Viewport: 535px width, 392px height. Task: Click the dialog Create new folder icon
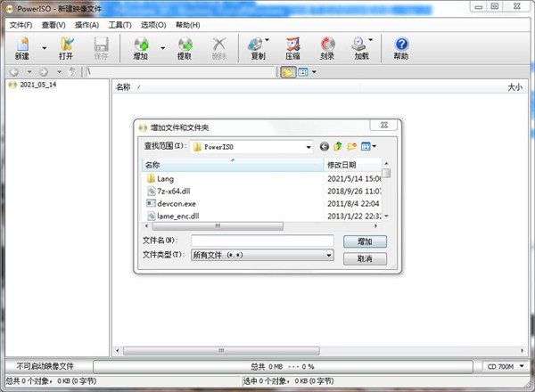point(352,147)
